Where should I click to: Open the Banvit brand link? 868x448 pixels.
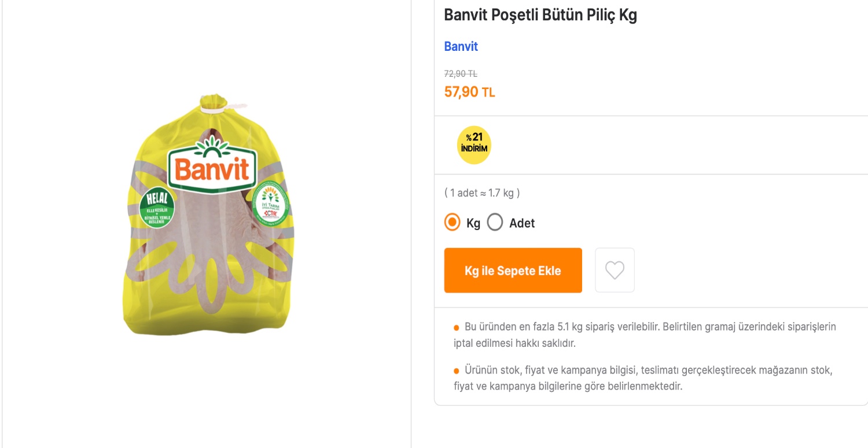pos(461,46)
